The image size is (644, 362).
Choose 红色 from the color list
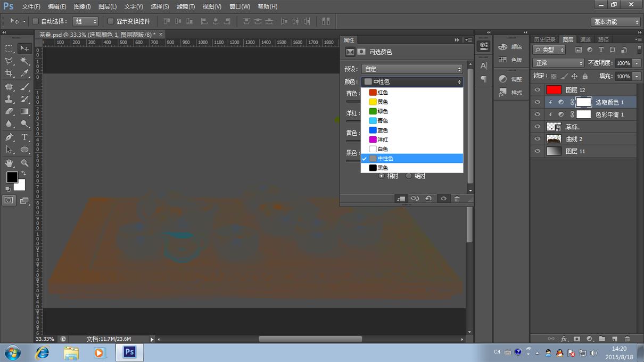[x=382, y=93]
